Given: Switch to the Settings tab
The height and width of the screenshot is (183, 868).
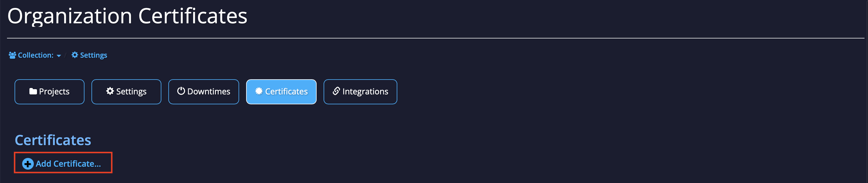Looking at the screenshot, I should [126, 91].
